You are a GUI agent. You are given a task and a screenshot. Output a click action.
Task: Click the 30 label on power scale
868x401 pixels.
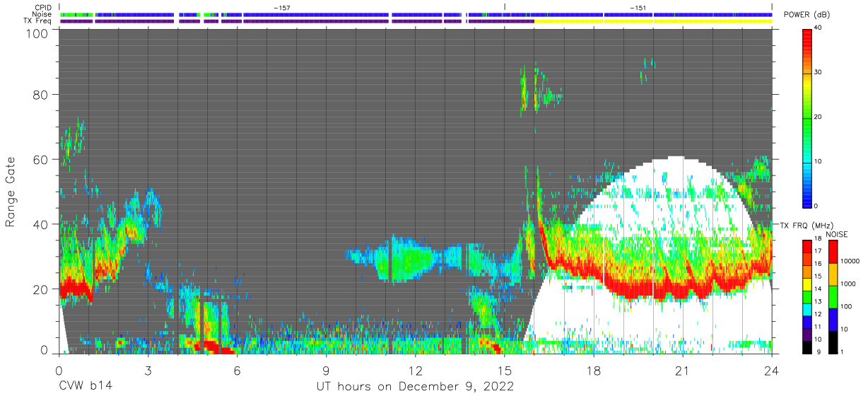pyautogui.click(x=819, y=73)
